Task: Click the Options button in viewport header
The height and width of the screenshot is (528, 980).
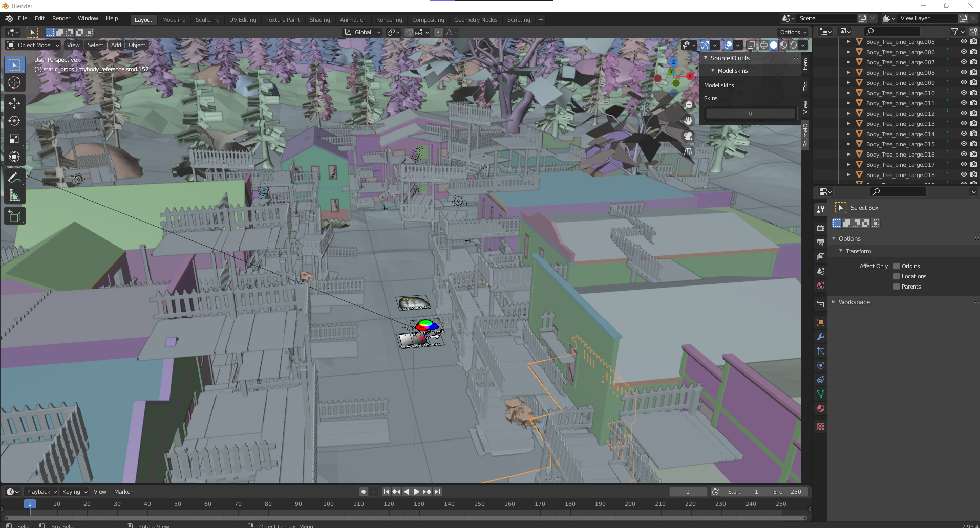Action: [x=792, y=32]
